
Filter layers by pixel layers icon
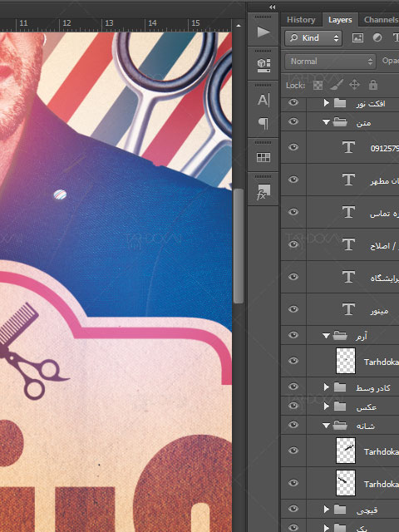point(357,37)
